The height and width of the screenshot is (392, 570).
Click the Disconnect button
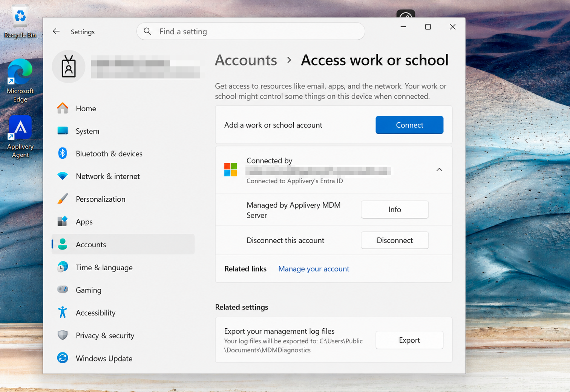395,240
